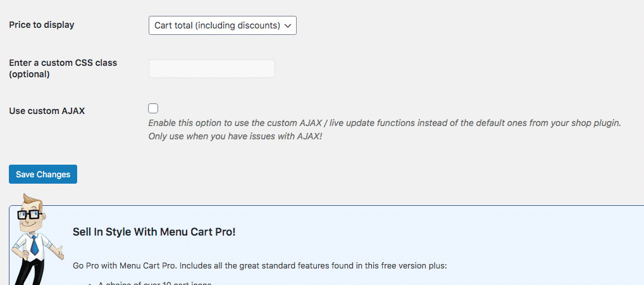Screen dimensions: 644x285
Task: Click the partially visible cart icons bullet item
Action: (x=154, y=282)
